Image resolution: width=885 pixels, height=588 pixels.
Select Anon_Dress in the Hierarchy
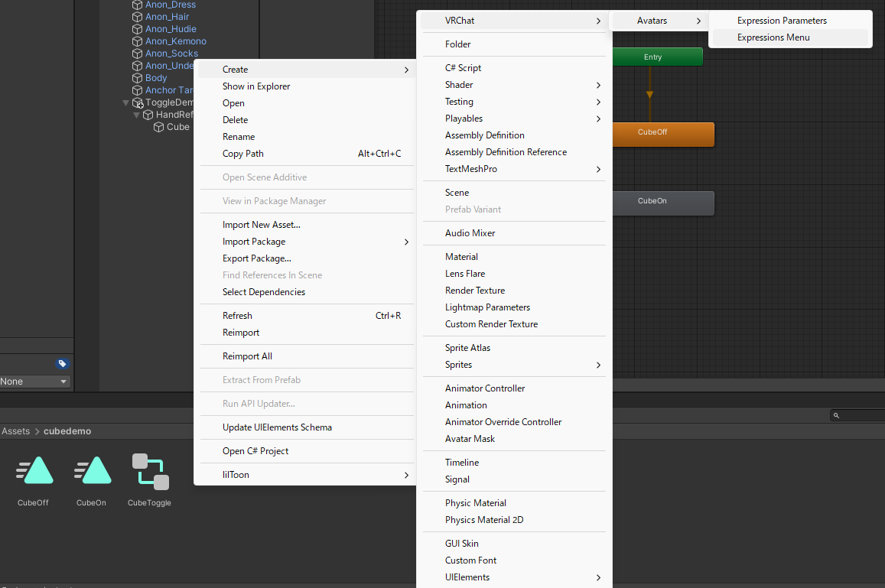point(171,5)
